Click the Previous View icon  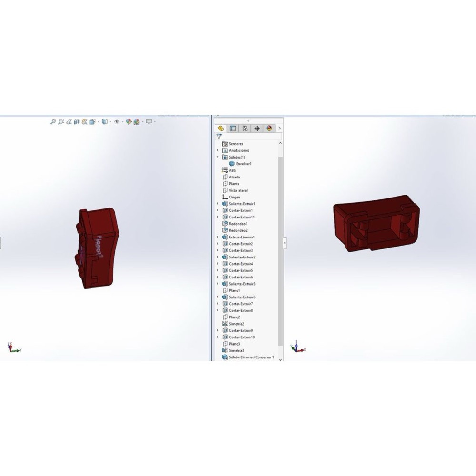(x=69, y=122)
